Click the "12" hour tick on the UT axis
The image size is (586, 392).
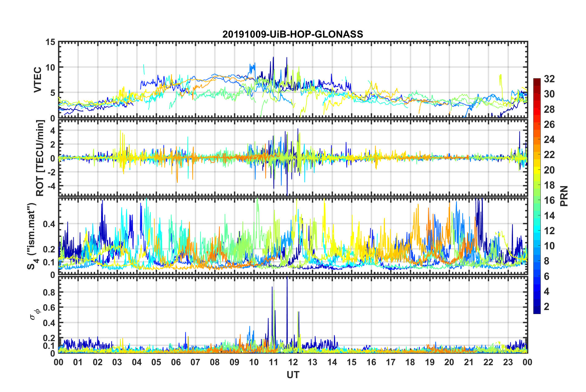pyautogui.click(x=293, y=362)
